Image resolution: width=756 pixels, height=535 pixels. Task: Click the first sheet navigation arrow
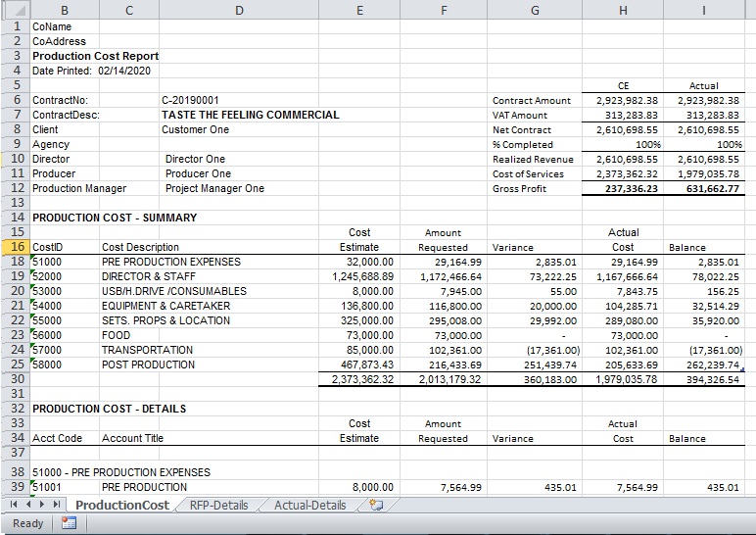[12, 505]
